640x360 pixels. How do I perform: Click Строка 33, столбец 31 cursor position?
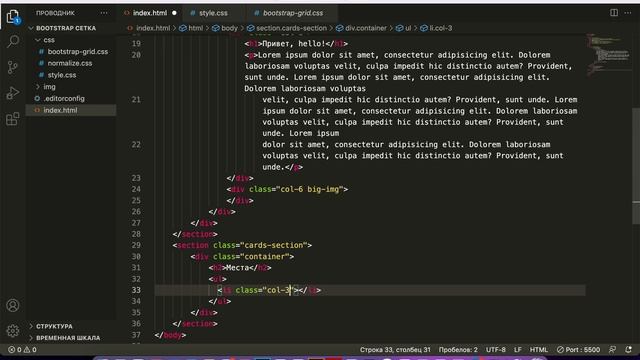pos(395,350)
